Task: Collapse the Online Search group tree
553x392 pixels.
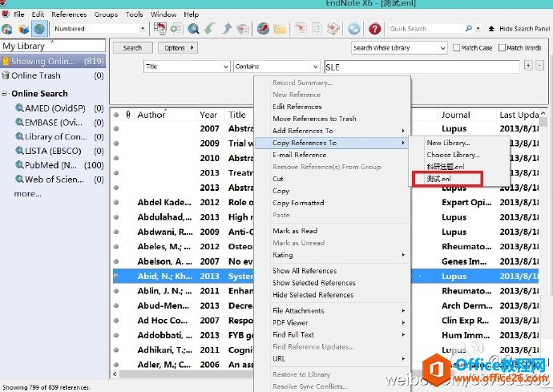Action: click(4, 94)
